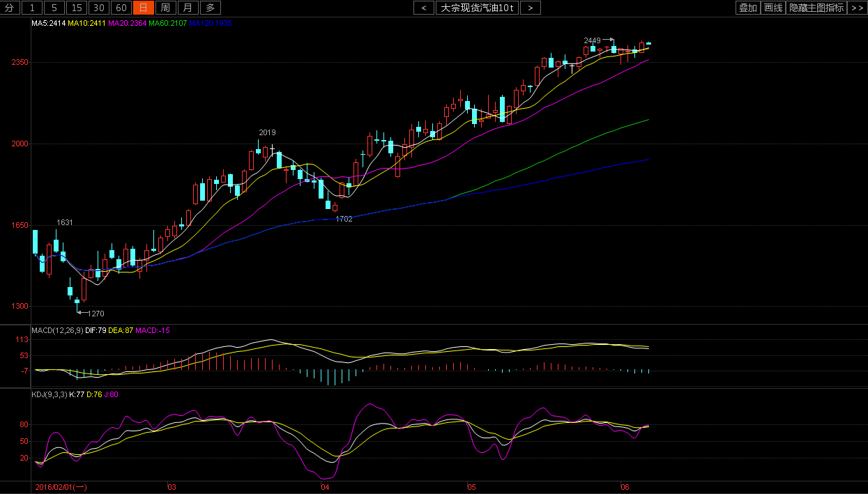Click the 2449 high price annotation
The height and width of the screenshot is (494, 868).
[592, 40]
